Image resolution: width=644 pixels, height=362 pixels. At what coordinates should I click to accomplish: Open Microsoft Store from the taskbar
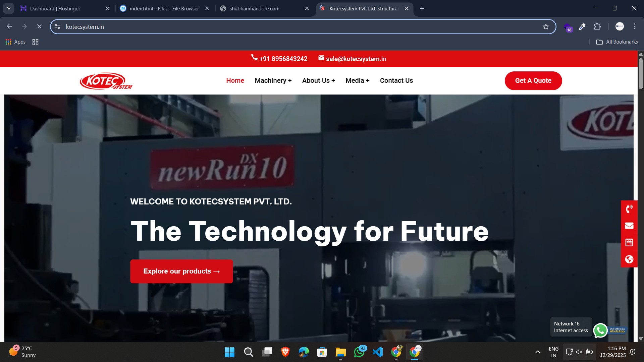tap(322, 352)
